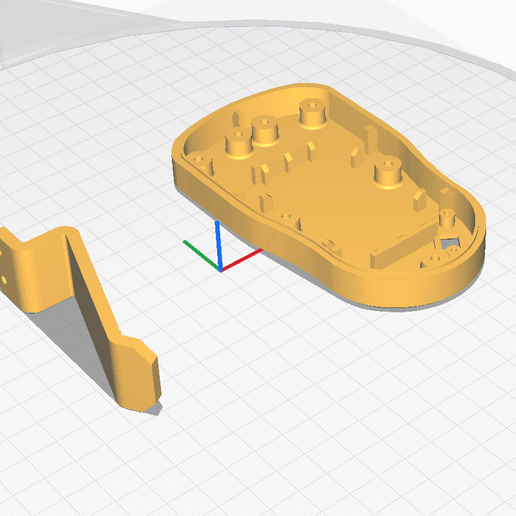The height and width of the screenshot is (516, 516).
Task: Select the middle post of the paired screw posts
Action: pyautogui.click(x=265, y=130)
